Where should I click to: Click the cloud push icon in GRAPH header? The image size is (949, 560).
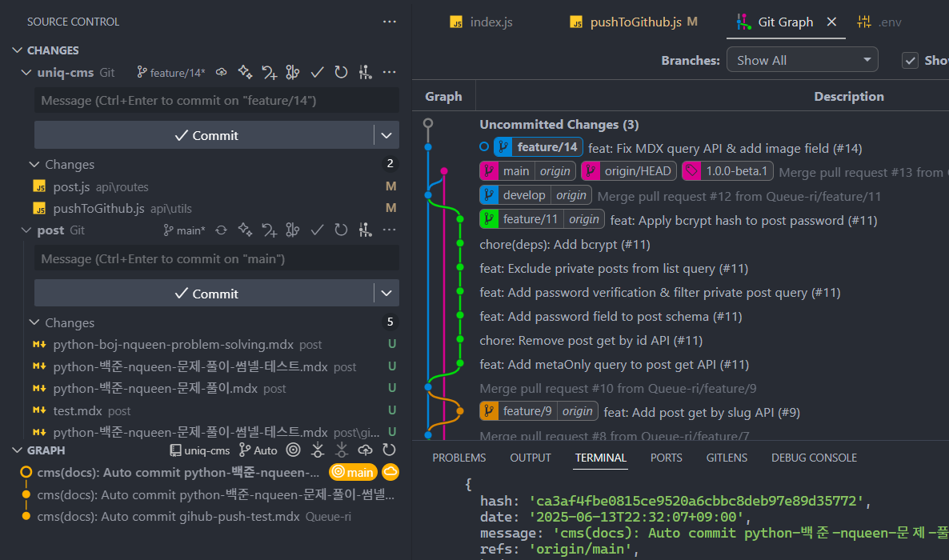click(x=365, y=450)
